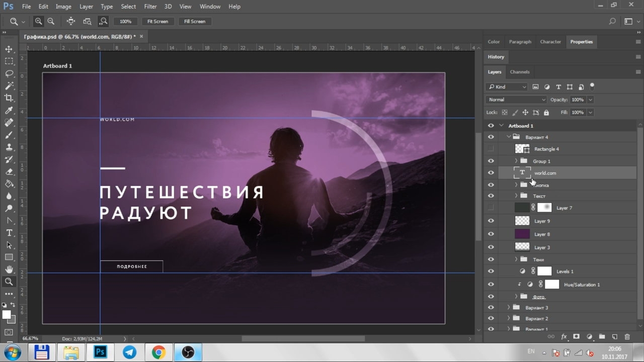Open Photoshop from the Windows taskbar
644x362 pixels.
100,352
